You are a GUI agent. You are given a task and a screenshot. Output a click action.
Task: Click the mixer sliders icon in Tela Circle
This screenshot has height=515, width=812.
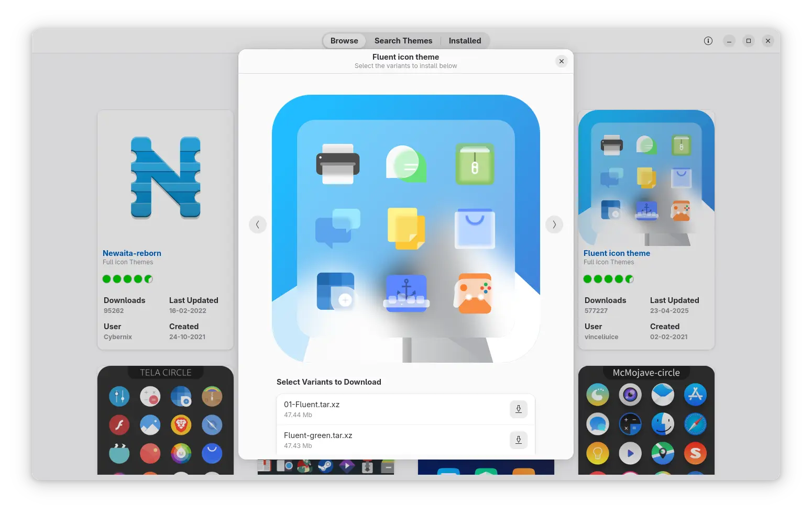(x=119, y=396)
